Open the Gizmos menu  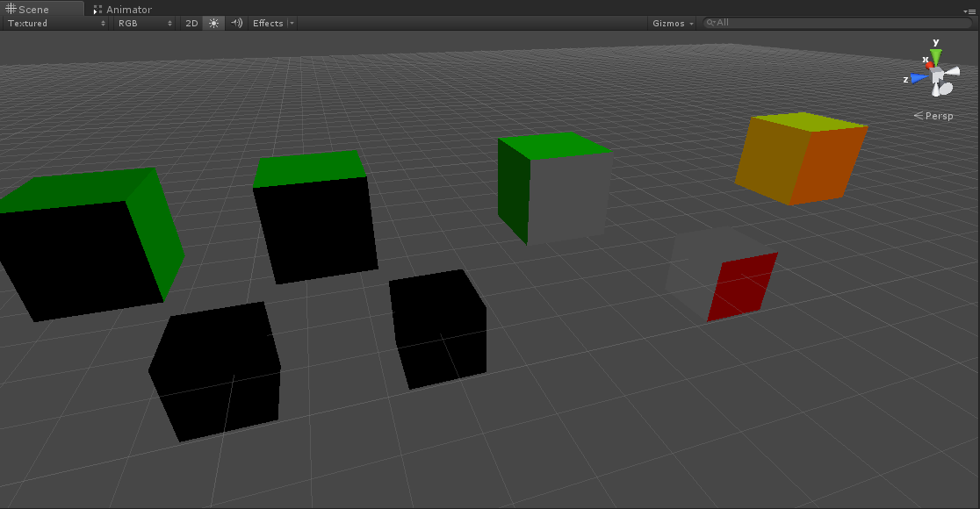click(x=672, y=23)
